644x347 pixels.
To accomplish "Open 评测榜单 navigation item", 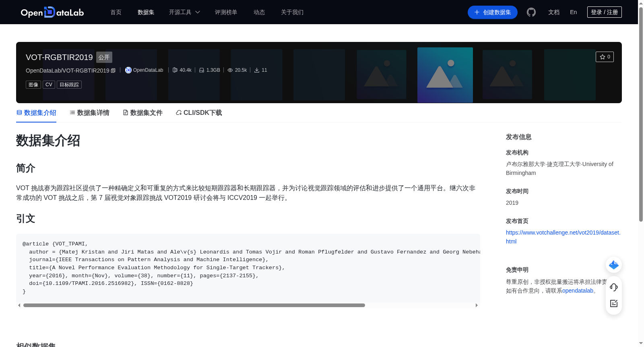I will point(226,12).
